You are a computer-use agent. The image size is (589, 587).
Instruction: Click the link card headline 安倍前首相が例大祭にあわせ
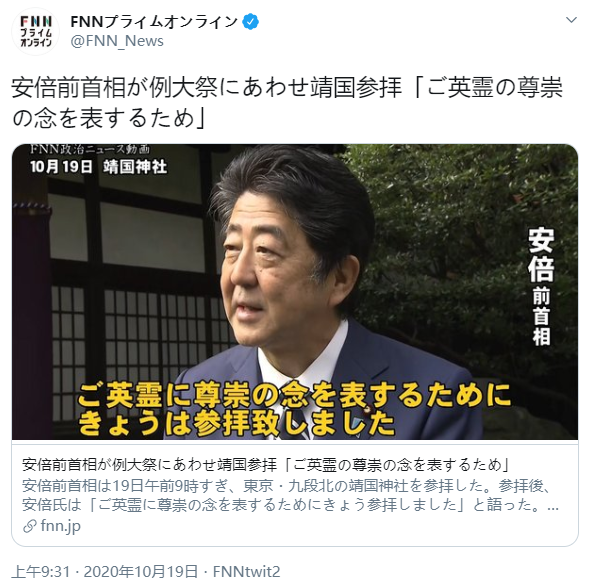[x=266, y=465]
